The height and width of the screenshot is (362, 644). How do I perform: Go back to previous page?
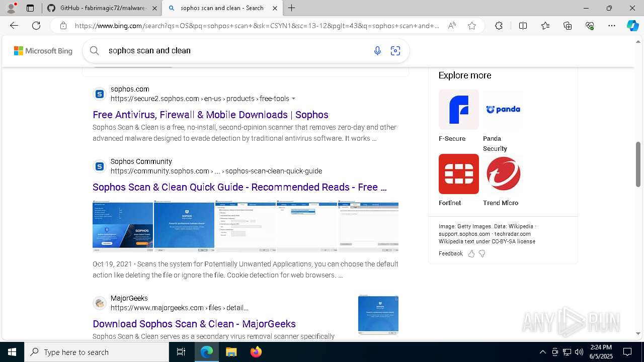click(x=14, y=26)
